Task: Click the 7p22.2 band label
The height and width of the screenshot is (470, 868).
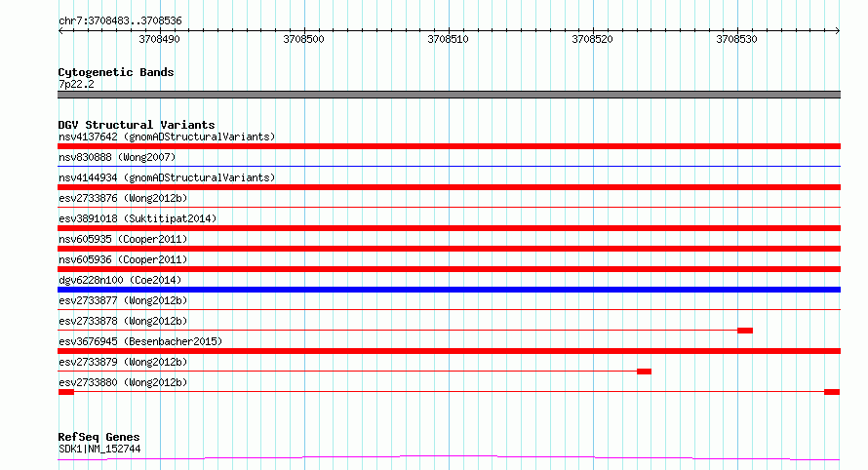Action: point(76,84)
